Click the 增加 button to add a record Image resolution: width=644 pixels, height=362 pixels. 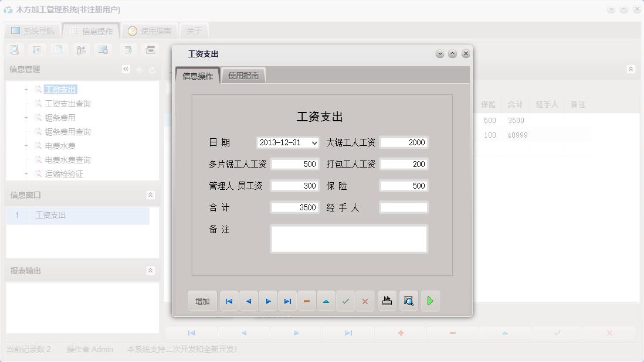pyautogui.click(x=202, y=300)
